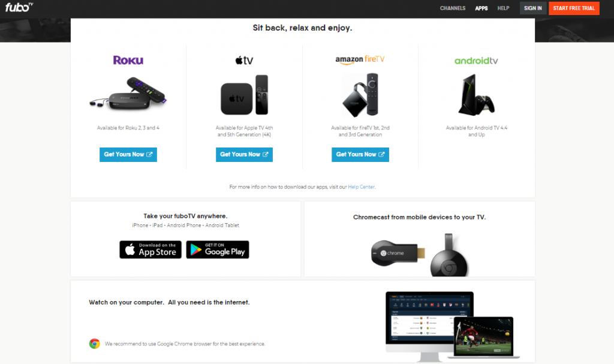
Task: Click the fuboTV logo
Action: coord(19,7)
